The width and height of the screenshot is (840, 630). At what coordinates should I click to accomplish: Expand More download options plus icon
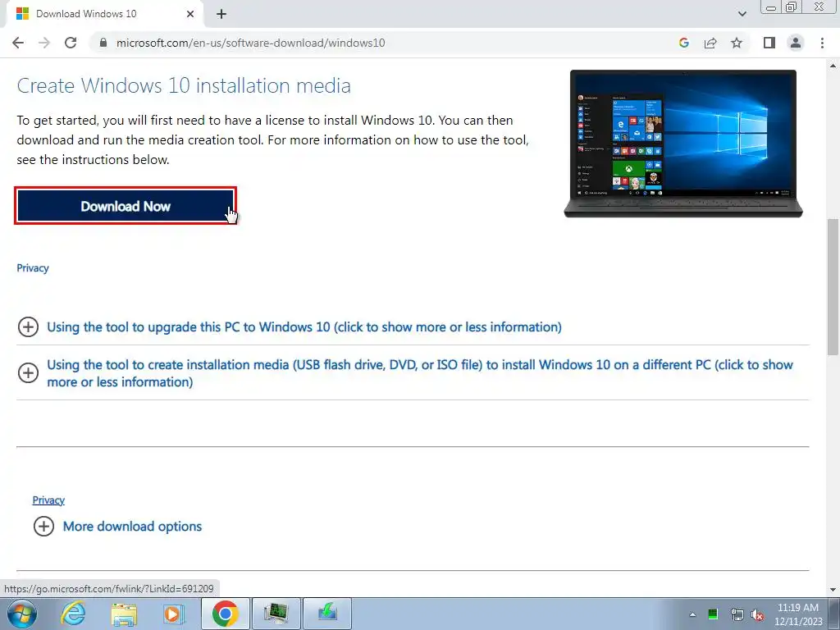pyautogui.click(x=44, y=526)
